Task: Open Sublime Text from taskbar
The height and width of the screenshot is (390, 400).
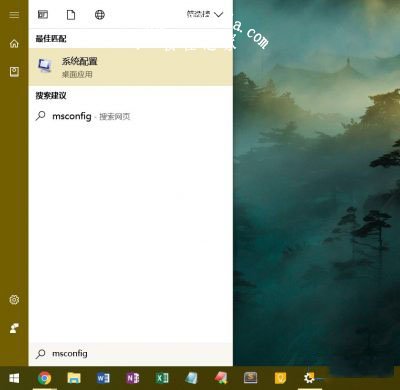Action: coord(250,378)
